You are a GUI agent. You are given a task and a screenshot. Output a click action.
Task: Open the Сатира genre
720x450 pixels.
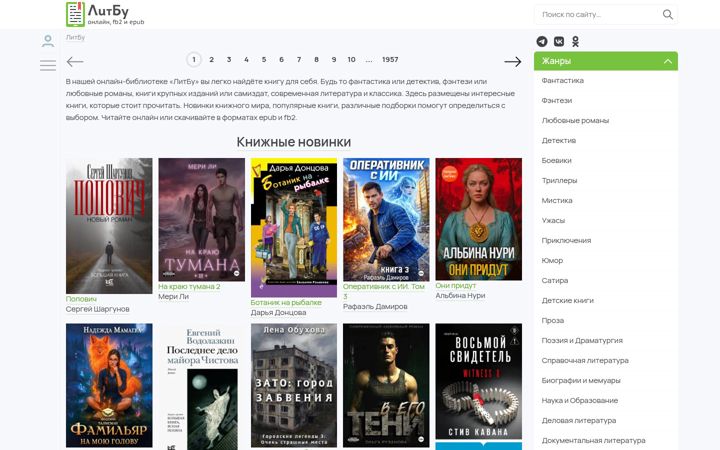point(555,280)
